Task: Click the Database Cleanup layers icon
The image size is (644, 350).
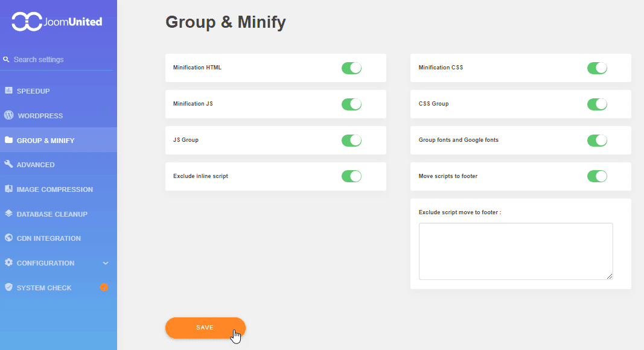Action: click(8, 214)
